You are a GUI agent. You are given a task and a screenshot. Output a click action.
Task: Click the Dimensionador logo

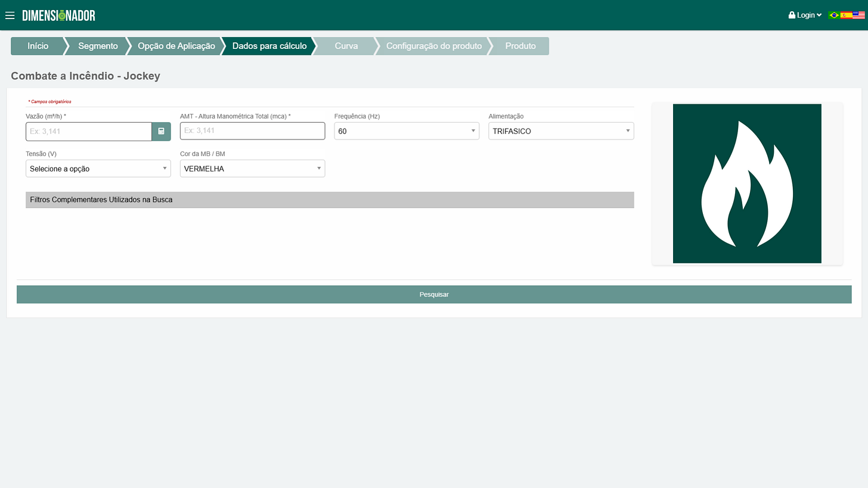58,15
